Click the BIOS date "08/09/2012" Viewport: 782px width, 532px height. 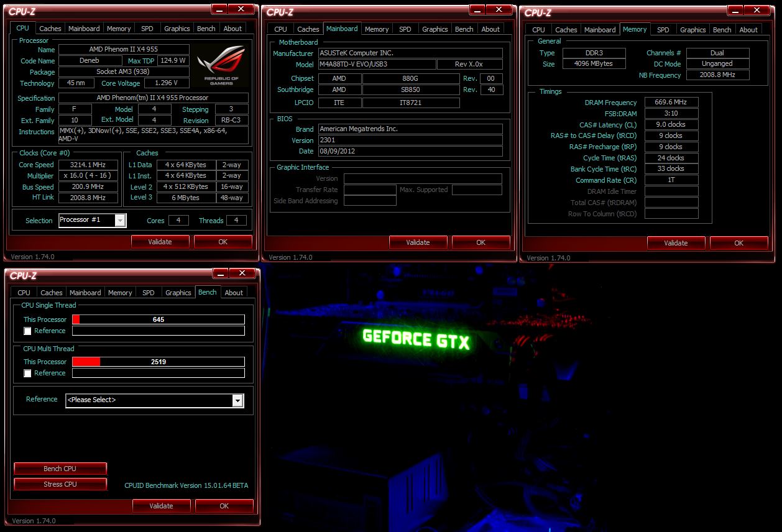tap(410, 152)
